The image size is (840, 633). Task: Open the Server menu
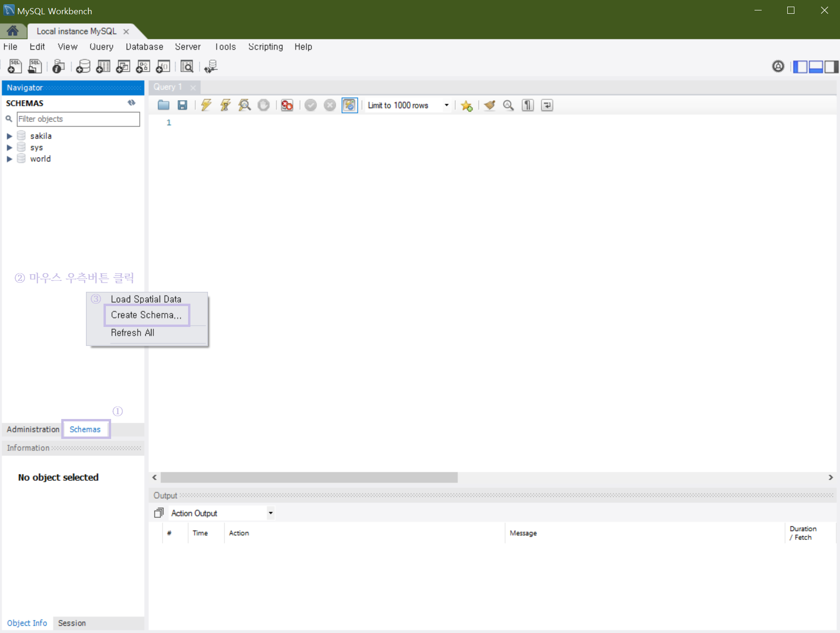(x=188, y=47)
